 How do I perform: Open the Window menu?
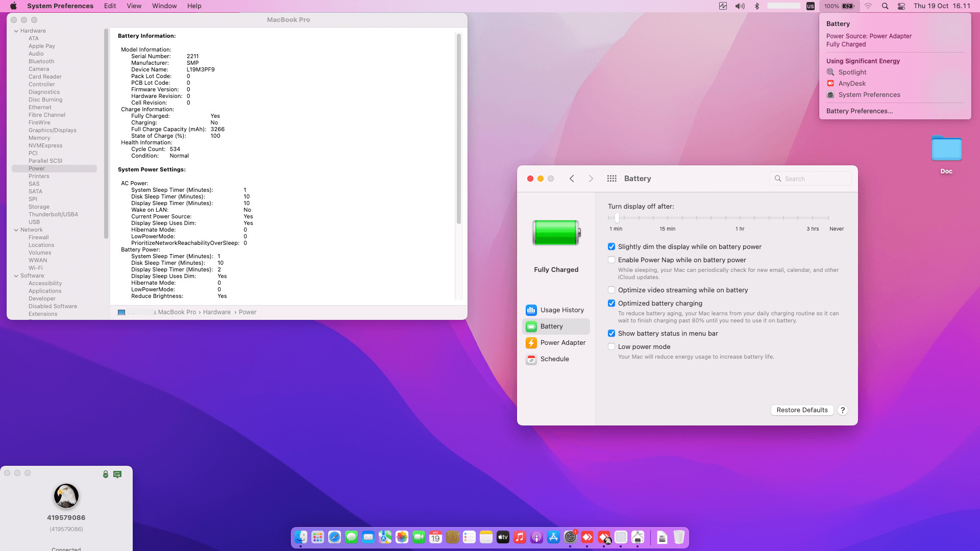click(164, 6)
